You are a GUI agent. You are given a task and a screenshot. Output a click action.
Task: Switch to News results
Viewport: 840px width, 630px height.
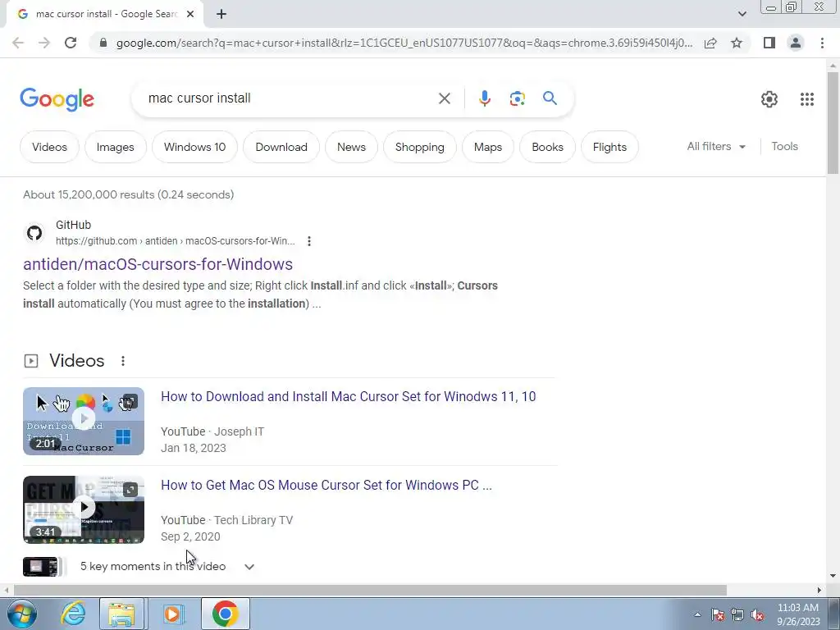pos(351,148)
